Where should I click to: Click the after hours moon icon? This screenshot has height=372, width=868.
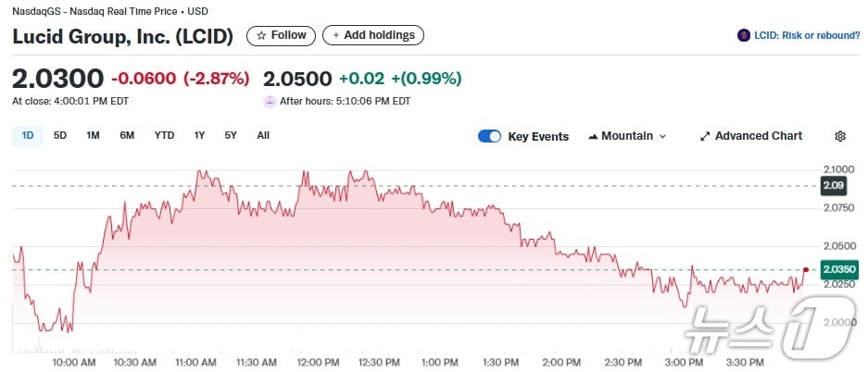click(270, 102)
